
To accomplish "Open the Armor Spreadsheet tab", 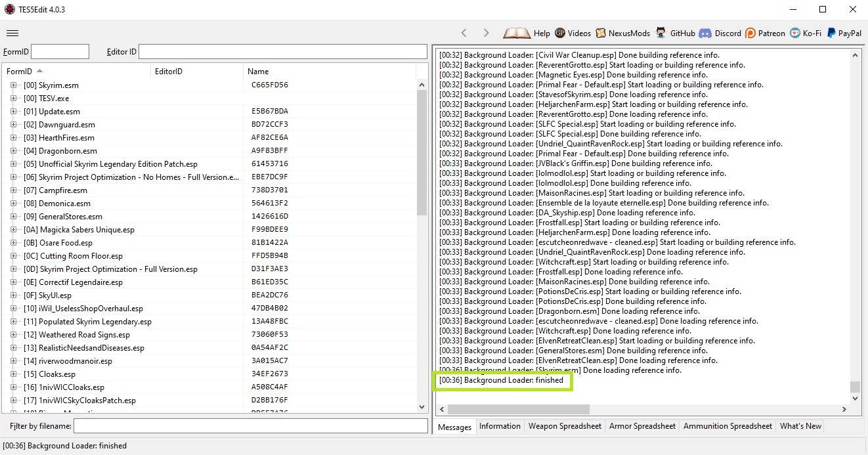I will 642,426.
